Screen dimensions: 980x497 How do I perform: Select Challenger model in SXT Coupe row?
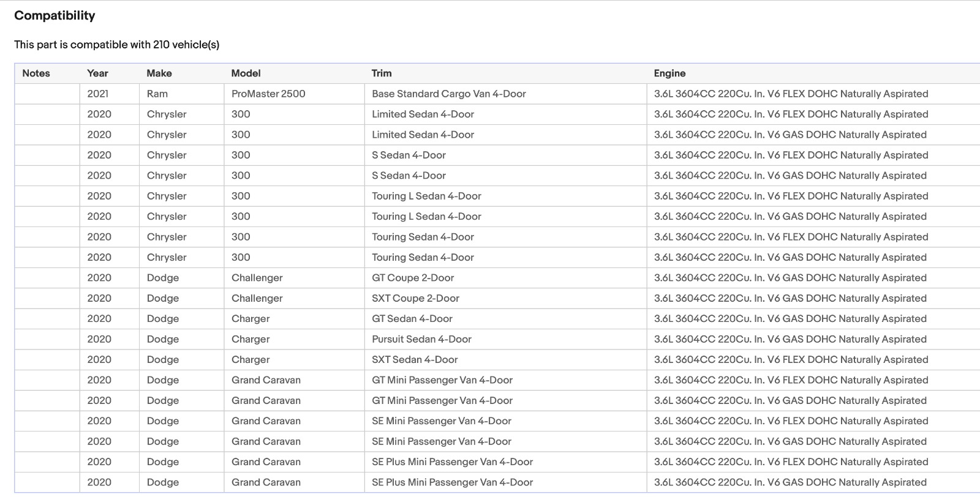pos(257,299)
